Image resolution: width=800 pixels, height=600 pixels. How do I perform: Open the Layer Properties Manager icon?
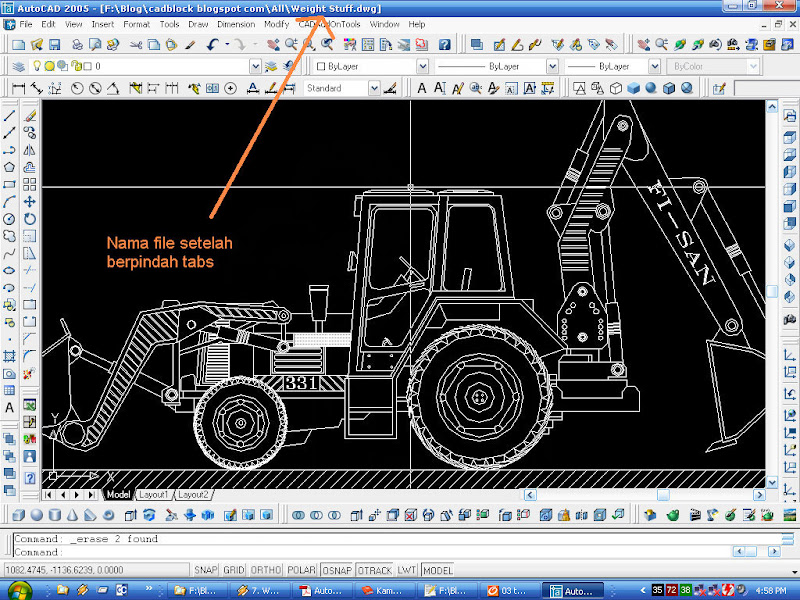point(18,66)
